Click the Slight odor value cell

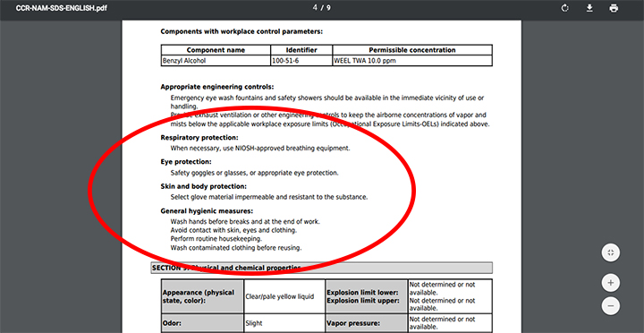[x=284, y=323]
